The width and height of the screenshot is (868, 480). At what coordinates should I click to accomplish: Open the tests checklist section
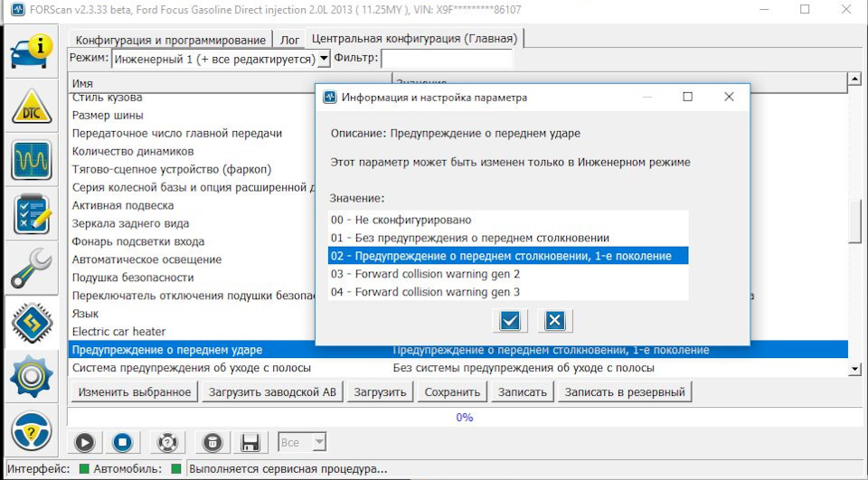(32, 213)
